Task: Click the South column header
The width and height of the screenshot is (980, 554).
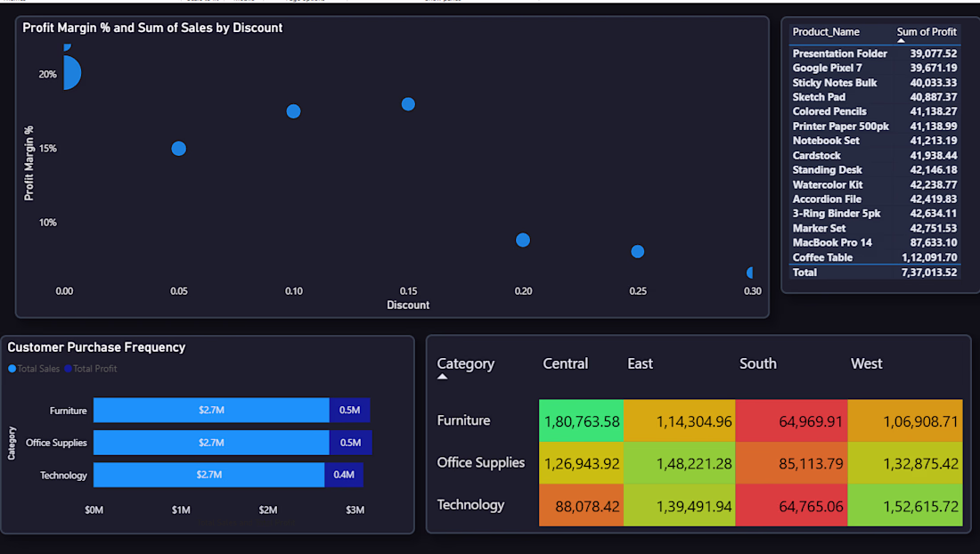Action: (x=757, y=363)
